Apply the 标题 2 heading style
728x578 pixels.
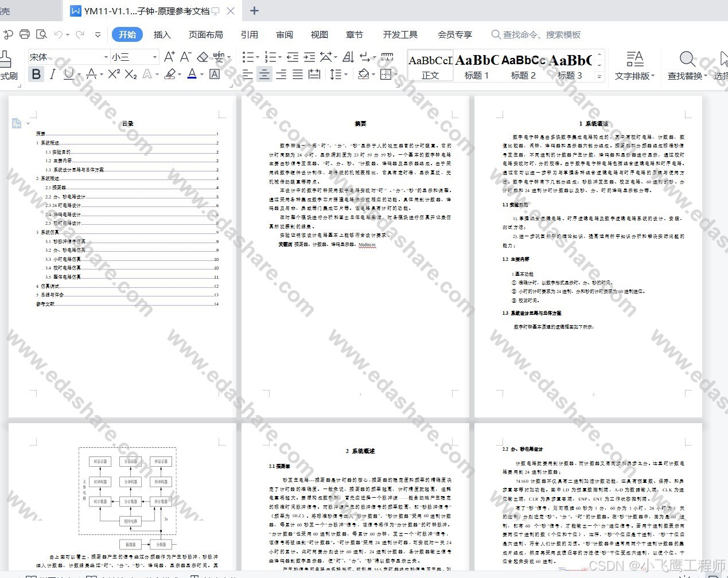click(523, 66)
